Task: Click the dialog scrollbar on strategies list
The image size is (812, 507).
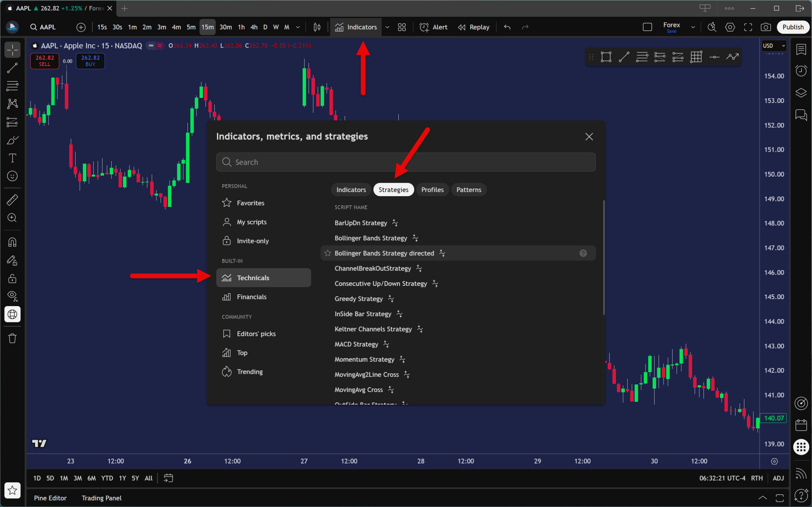Action: coord(604,258)
